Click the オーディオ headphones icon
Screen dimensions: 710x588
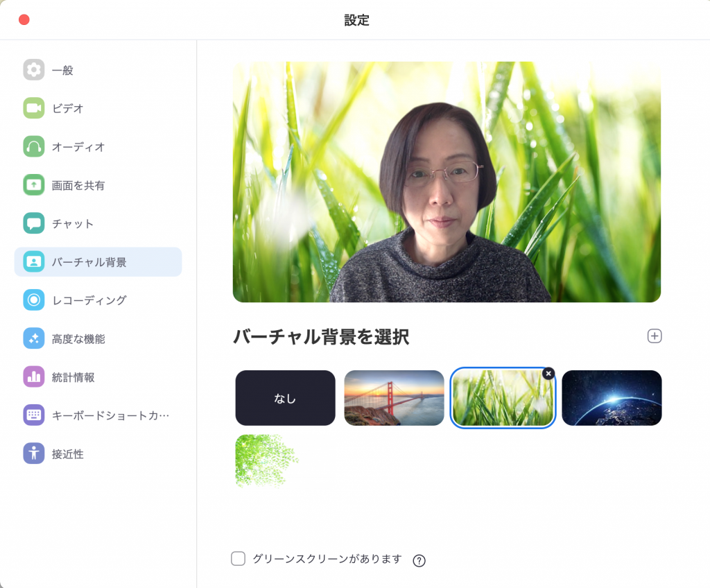tap(33, 146)
